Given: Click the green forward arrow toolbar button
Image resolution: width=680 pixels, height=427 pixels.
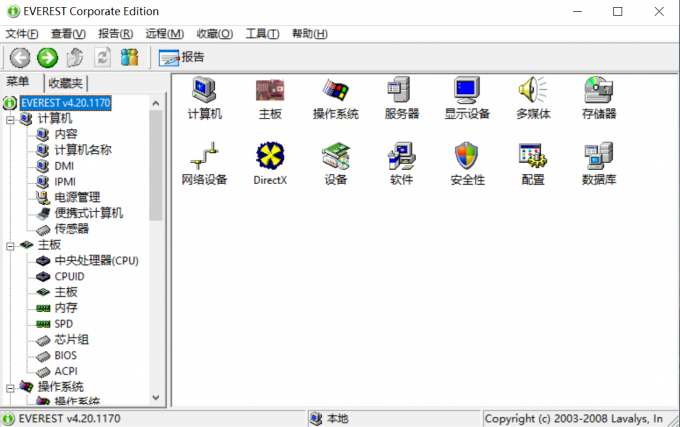Looking at the screenshot, I should [x=47, y=57].
